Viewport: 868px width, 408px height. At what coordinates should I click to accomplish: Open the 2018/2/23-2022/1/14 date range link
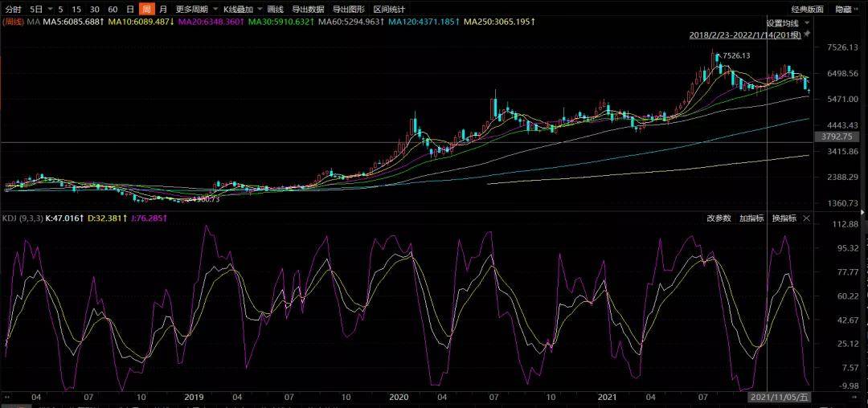click(x=745, y=35)
